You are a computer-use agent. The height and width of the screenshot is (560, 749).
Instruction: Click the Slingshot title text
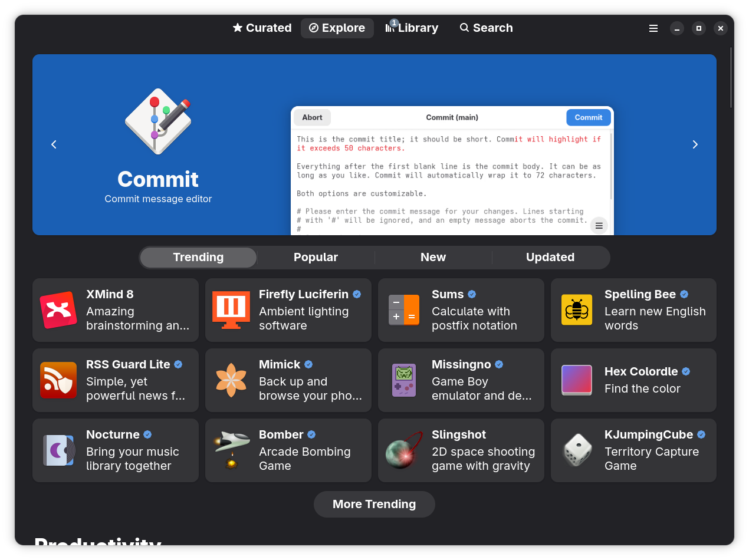[x=459, y=434]
